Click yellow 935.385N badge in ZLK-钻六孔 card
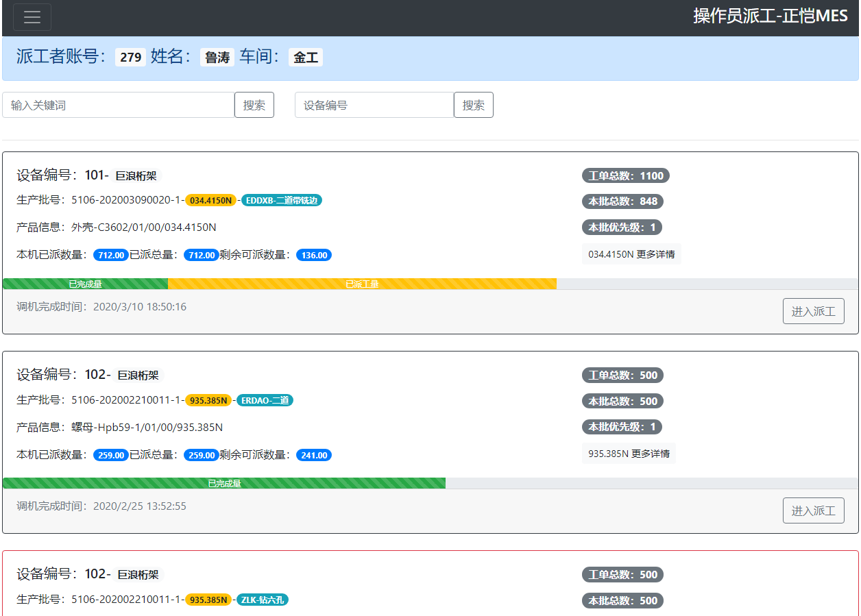861x616 pixels. [x=208, y=600]
